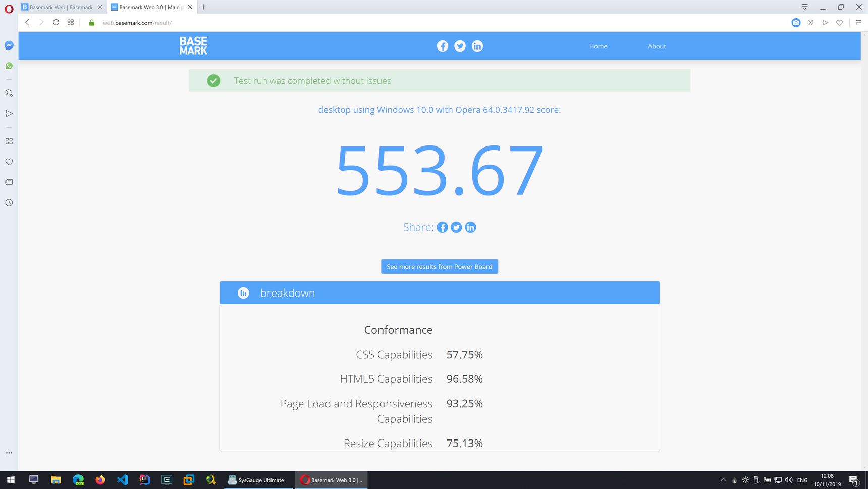Open the Easy Setup menu icon
This screenshot has width=868, height=489.
click(x=858, y=22)
